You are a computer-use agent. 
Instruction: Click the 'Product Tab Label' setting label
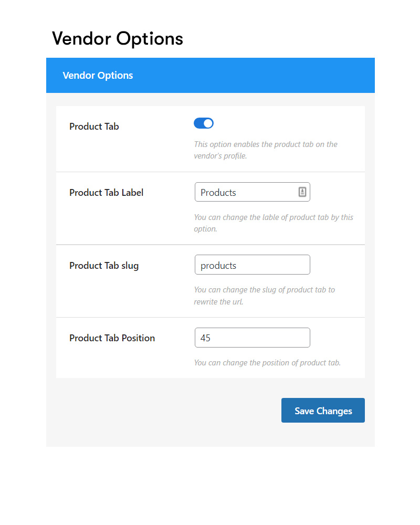pyautogui.click(x=106, y=193)
